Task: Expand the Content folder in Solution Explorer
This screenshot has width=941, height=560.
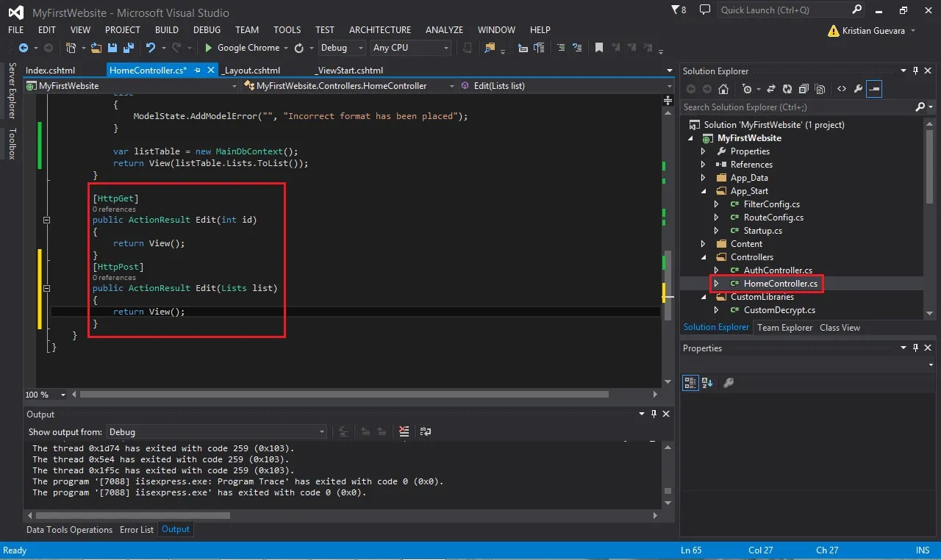Action: (704, 244)
